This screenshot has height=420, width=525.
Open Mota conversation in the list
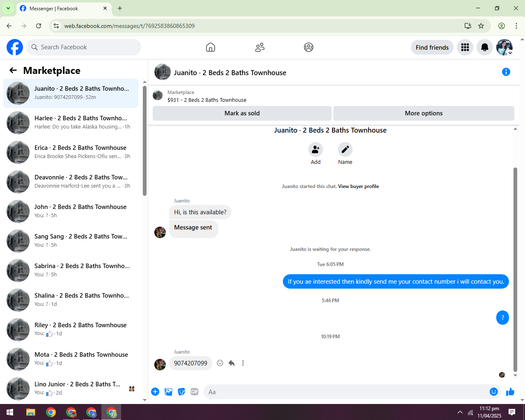(71, 359)
